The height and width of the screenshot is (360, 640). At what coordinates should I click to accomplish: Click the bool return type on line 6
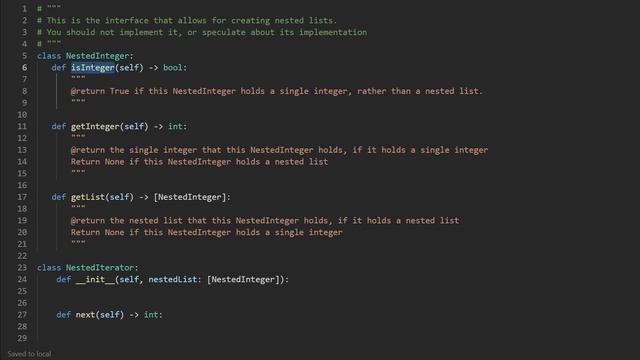173,67
